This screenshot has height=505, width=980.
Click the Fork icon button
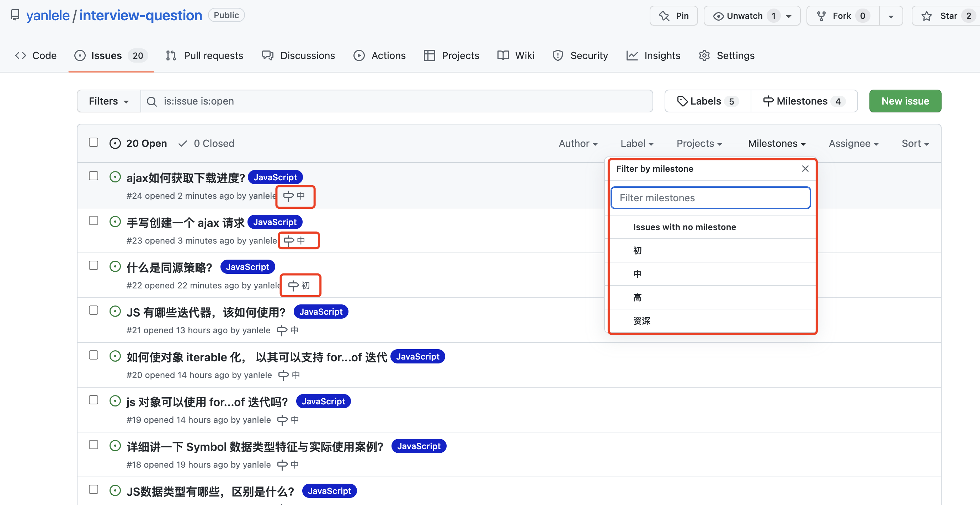point(821,16)
